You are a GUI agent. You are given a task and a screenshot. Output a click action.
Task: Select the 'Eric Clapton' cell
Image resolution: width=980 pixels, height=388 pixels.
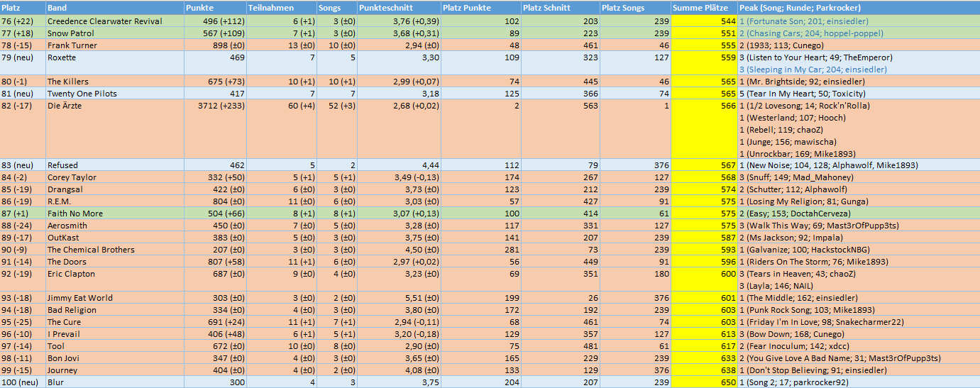114,279
